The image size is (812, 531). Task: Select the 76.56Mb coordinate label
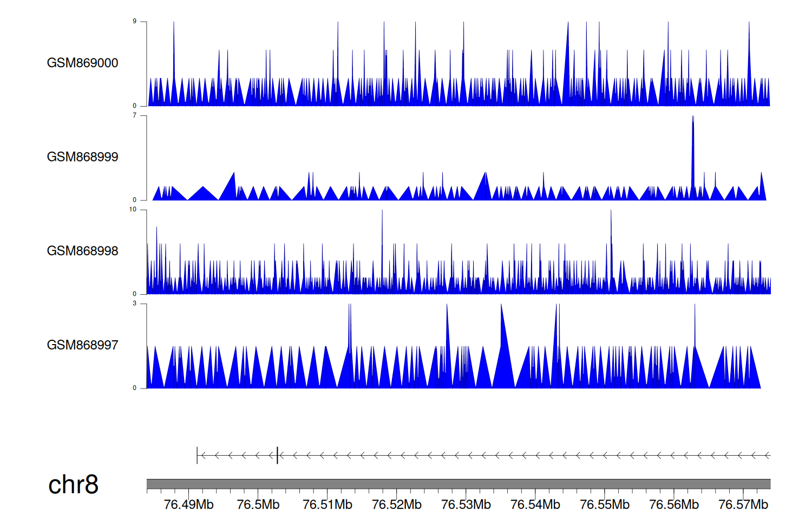[x=673, y=504]
